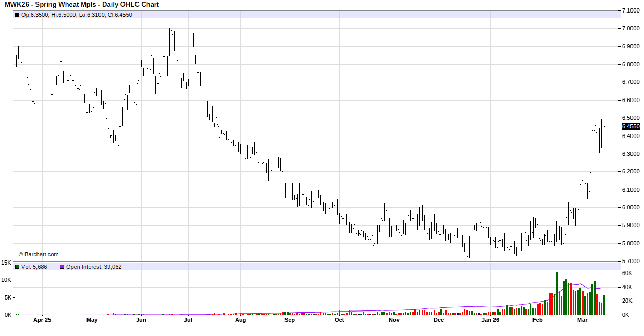Click the 60K open interest axis label
Viewport: 644px width, 336px height.
pyautogui.click(x=627, y=273)
